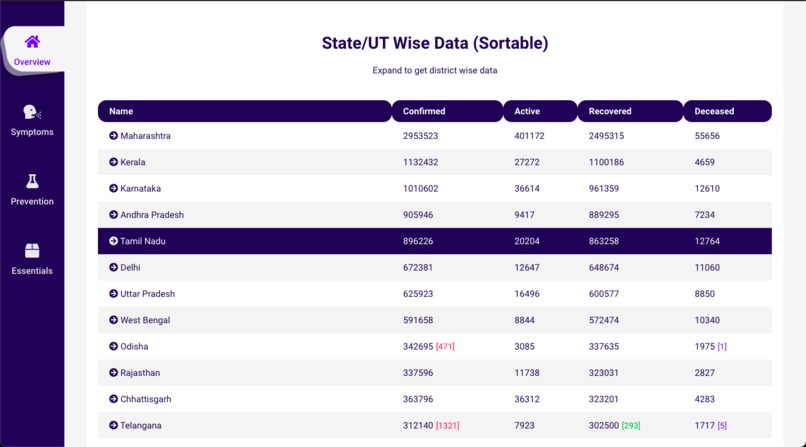Click Kerala recovered count 1100186
Screen dimensions: 806x447
(607, 162)
